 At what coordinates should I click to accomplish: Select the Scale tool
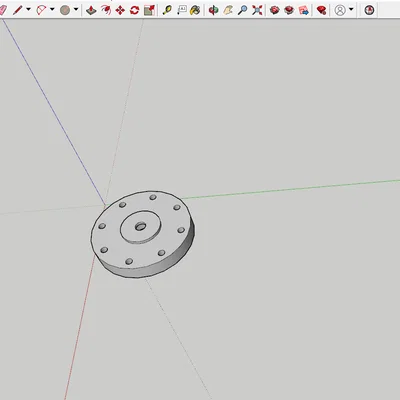(149, 10)
